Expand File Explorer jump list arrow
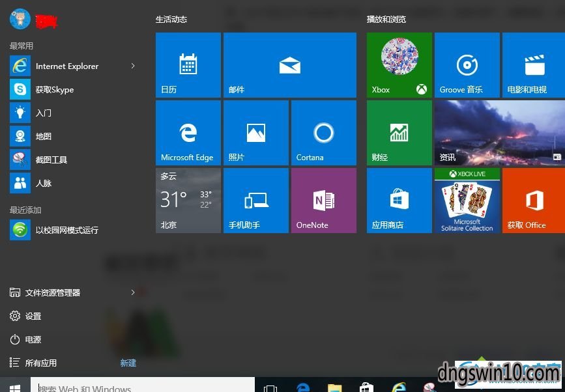The height and width of the screenshot is (392, 565). tap(132, 292)
